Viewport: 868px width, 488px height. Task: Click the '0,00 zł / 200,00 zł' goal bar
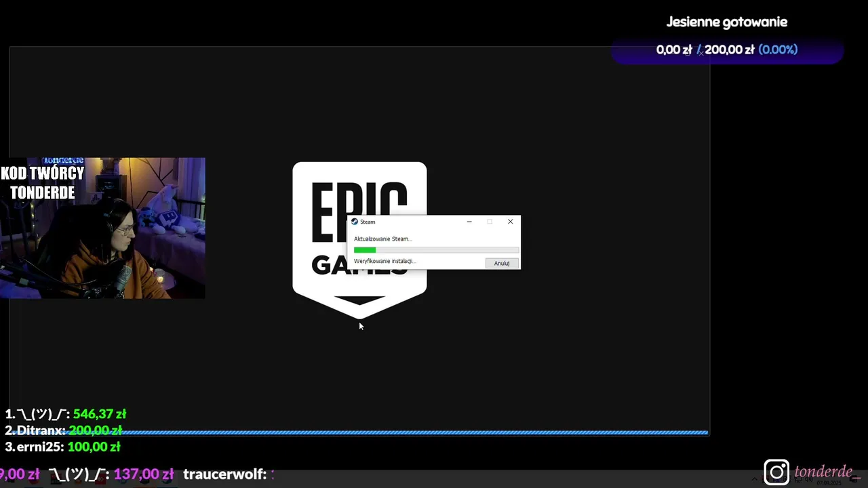tap(727, 50)
